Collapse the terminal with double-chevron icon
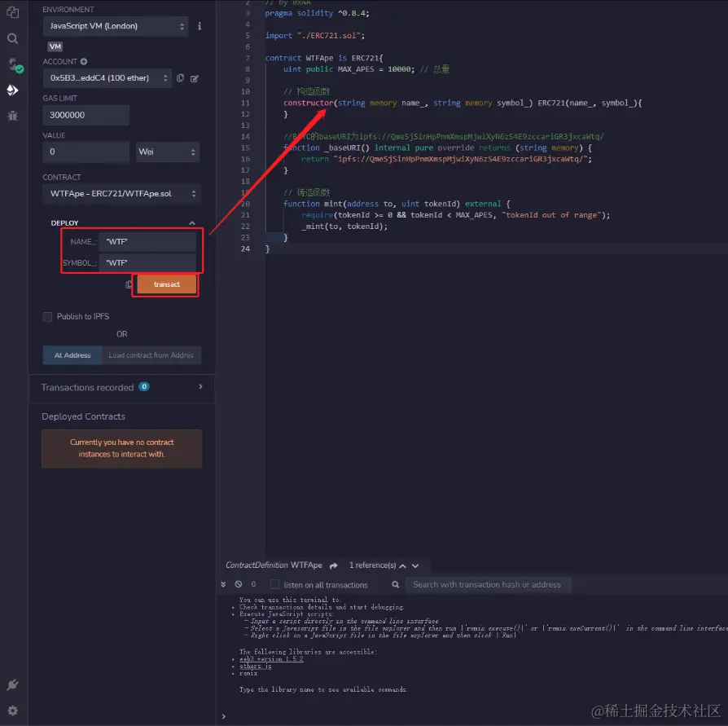Screen dimensions: 728x726 [x=223, y=584]
